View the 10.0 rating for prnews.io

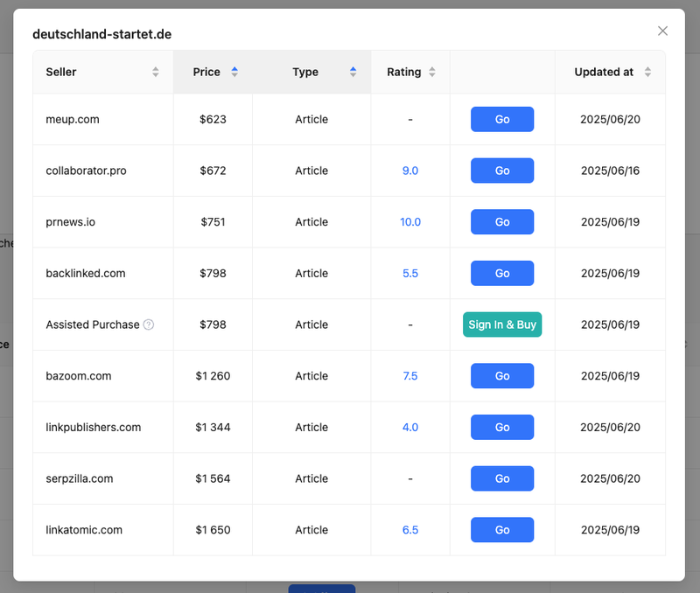(x=409, y=221)
